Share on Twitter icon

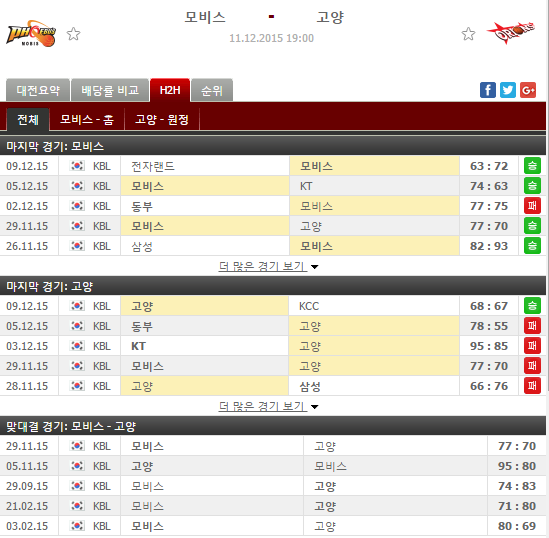508,90
